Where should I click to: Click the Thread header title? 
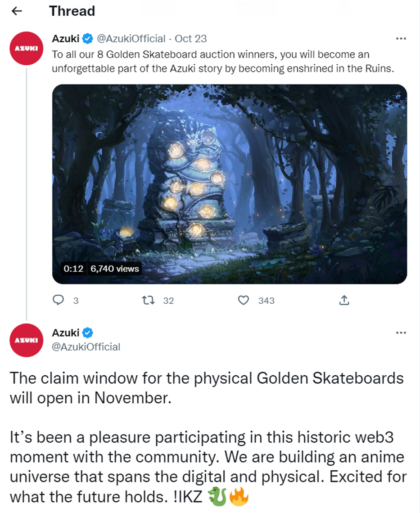(72, 11)
